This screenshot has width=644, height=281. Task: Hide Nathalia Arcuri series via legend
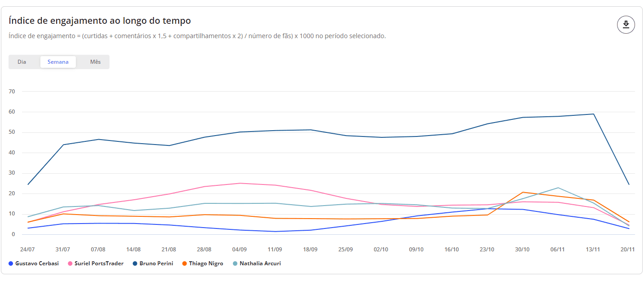pyautogui.click(x=260, y=263)
